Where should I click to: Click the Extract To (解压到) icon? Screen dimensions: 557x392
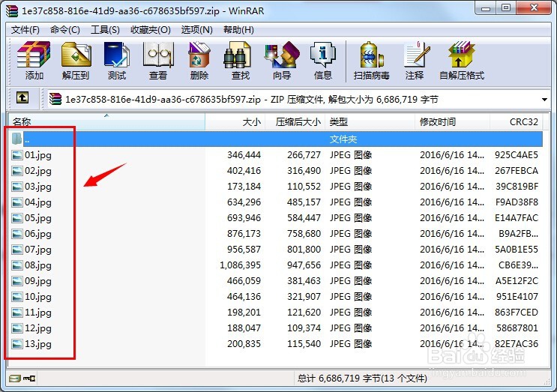tap(76, 55)
